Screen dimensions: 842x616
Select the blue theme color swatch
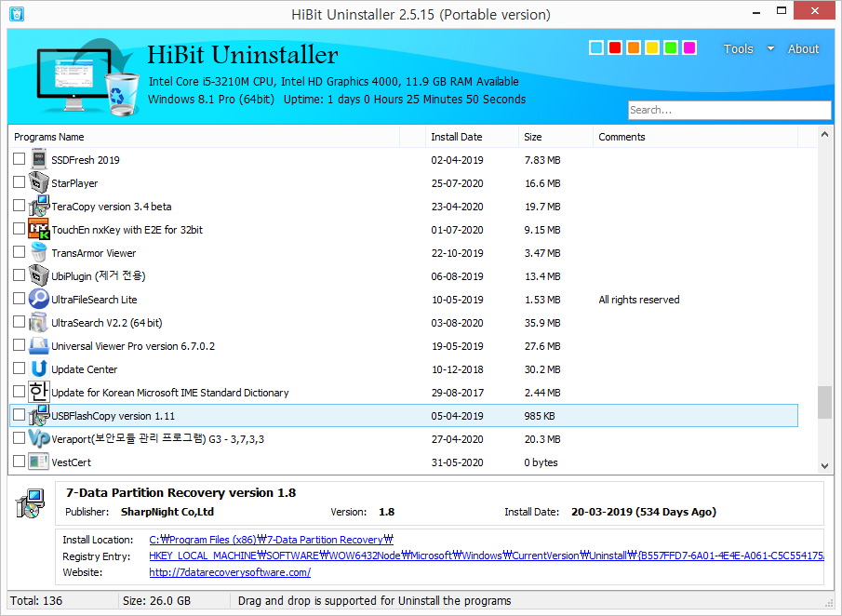click(x=596, y=47)
